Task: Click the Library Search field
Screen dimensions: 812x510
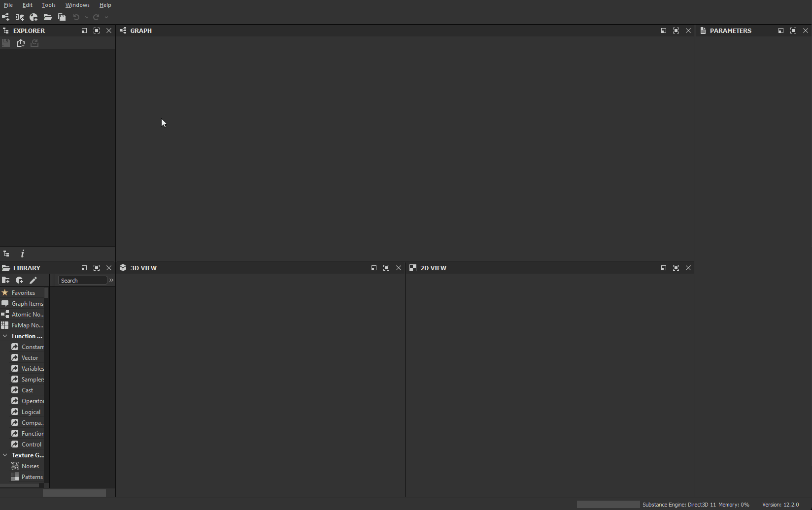Action: (82, 281)
